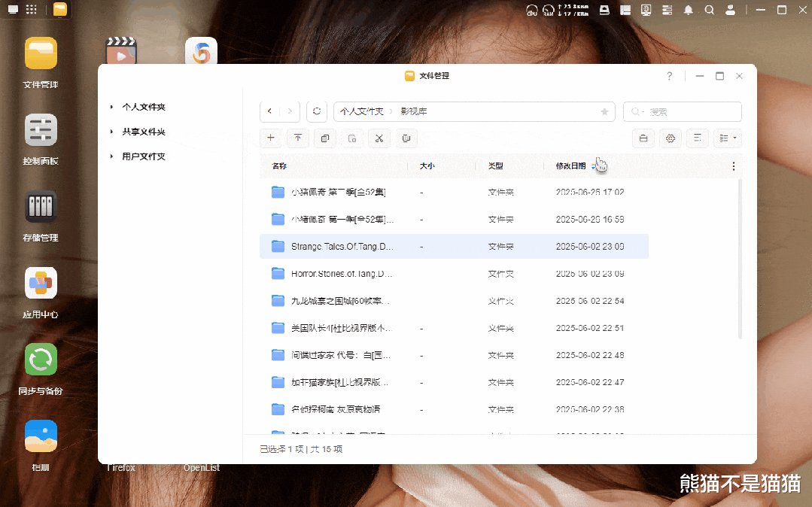Image resolution: width=812 pixels, height=507 pixels.
Task: Open the search filter dropdown arrow
Action: pyautogui.click(x=643, y=112)
